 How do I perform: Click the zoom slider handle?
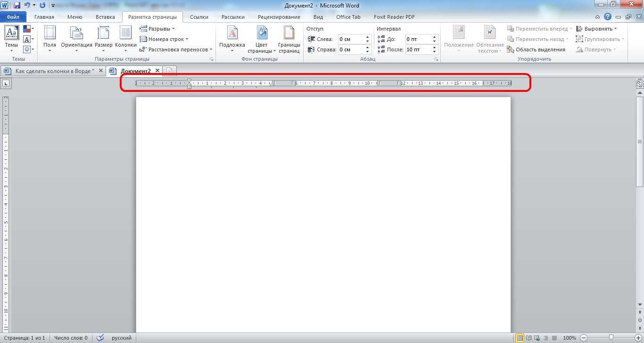(x=611, y=338)
